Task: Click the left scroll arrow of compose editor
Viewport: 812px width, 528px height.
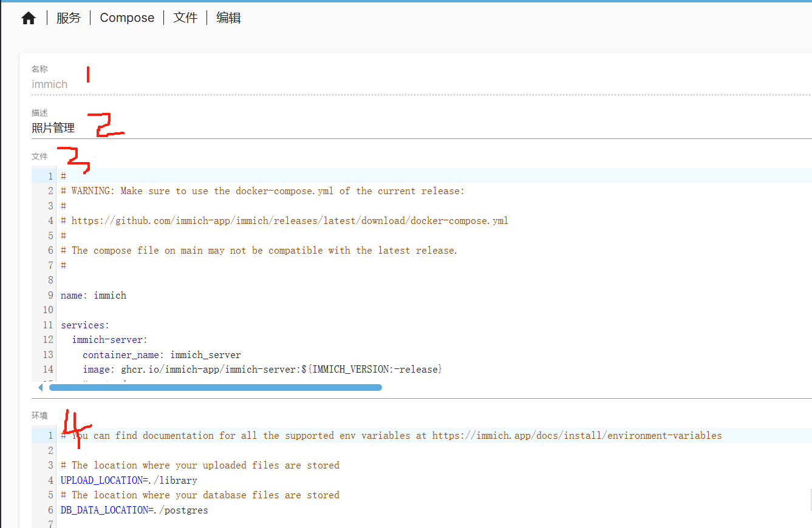Action: tap(41, 387)
